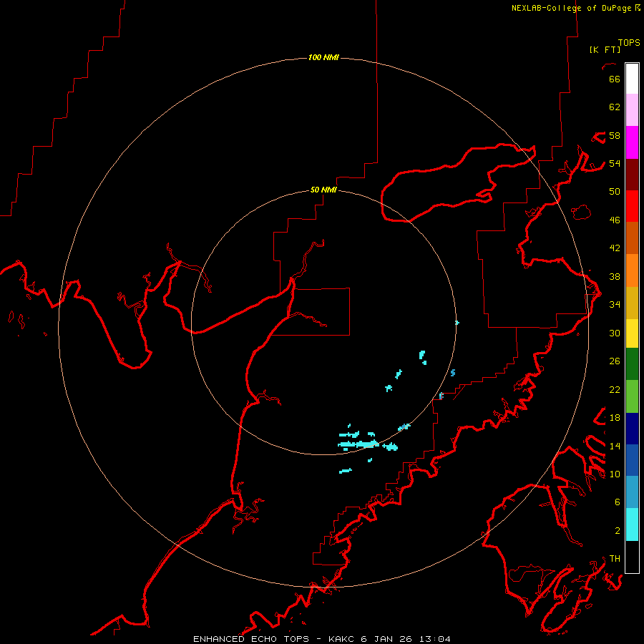Viewport: 644px width, 644px height.
Task: Click the dark green legend swatch
Action: point(632,364)
